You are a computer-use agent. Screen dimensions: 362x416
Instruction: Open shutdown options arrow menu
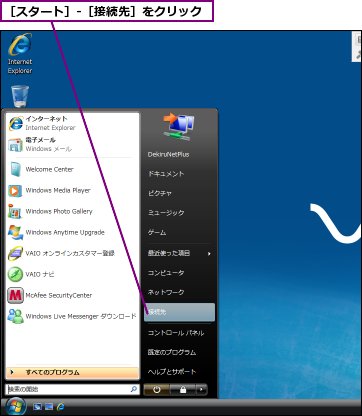pyautogui.click(x=201, y=390)
